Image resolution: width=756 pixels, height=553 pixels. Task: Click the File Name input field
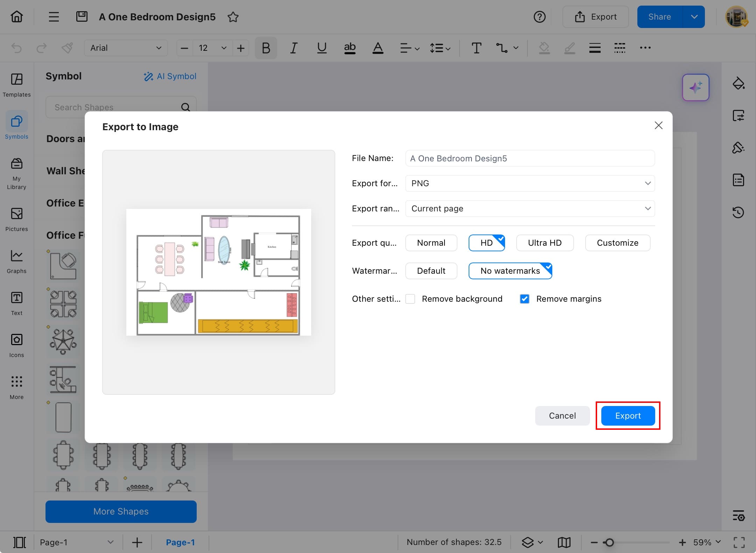(x=530, y=159)
